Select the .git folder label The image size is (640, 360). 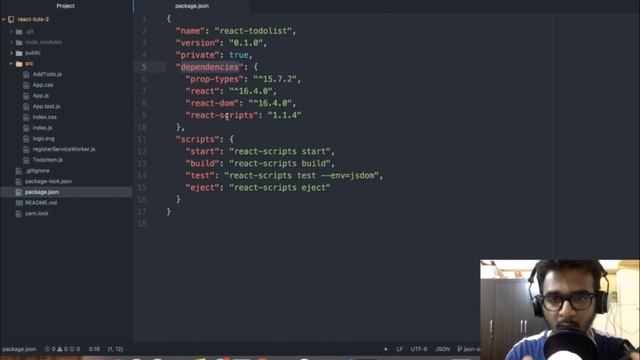[30, 31]
